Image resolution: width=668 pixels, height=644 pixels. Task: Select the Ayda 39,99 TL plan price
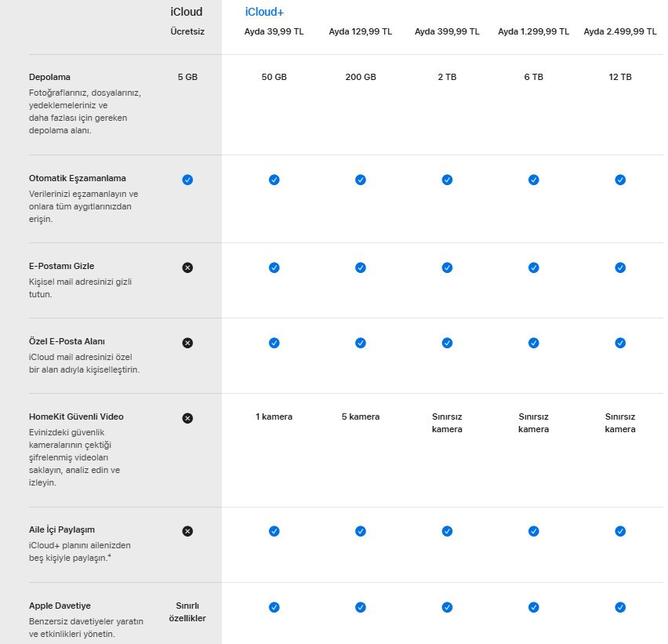274,32
